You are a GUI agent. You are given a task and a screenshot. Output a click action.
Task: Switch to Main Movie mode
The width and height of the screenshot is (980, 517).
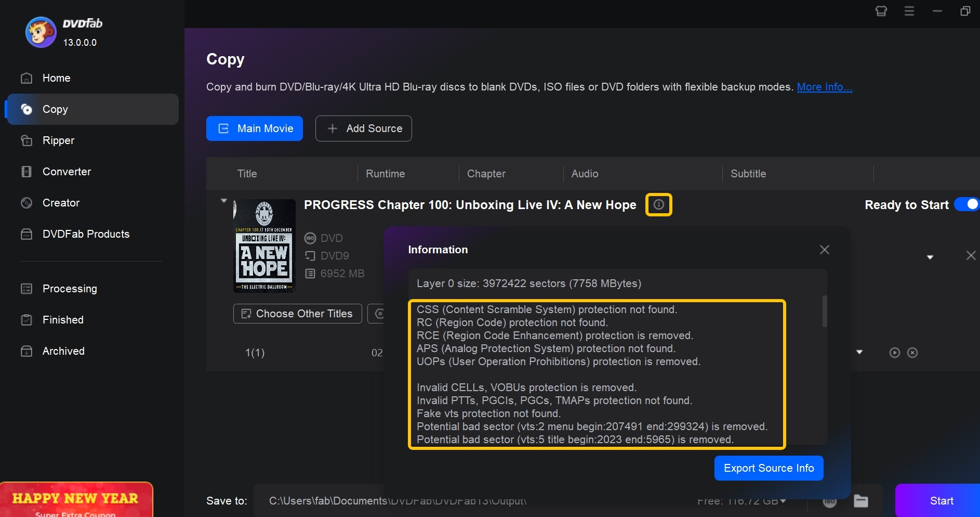coord(254,128)
